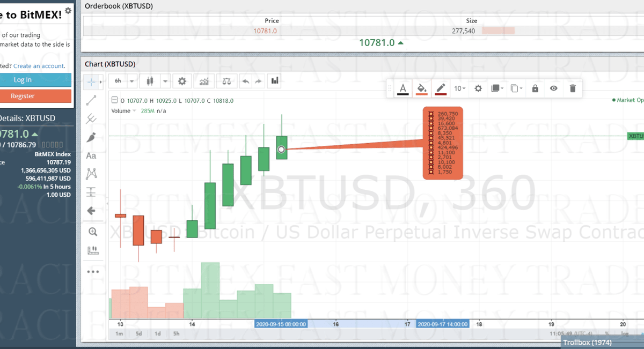Select the pitchfork drawing tool
Image resolution: width=644 pixels, height=349 pixels.
coord(91,118)
